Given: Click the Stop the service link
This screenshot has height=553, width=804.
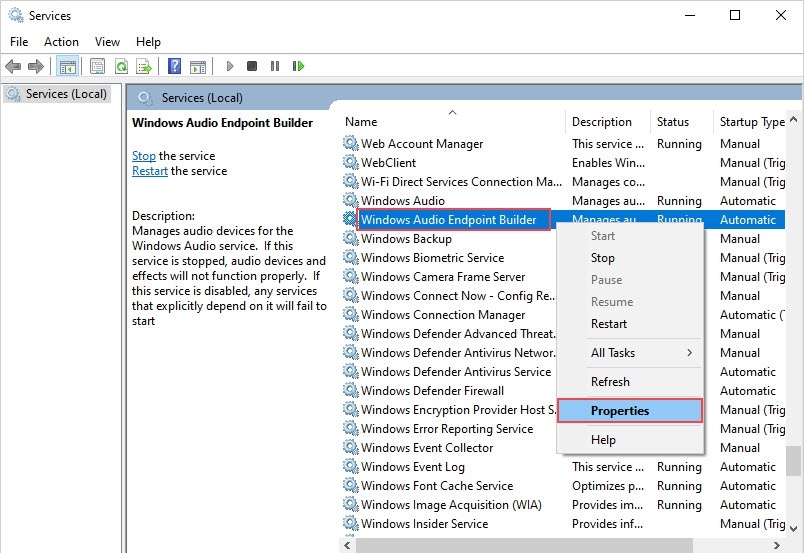Looking at the screenshot, I should (144, 155).
